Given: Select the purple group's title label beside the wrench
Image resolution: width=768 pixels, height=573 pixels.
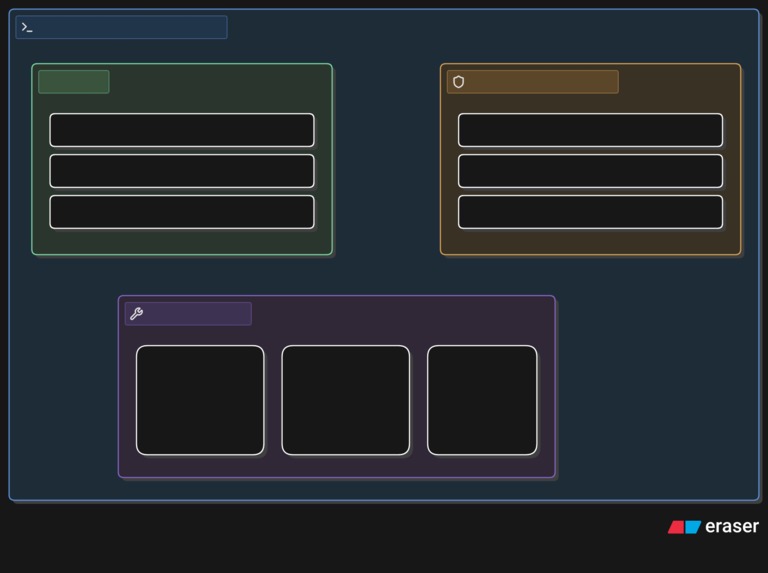Looking at the screenshot, I should pos(188,313).
